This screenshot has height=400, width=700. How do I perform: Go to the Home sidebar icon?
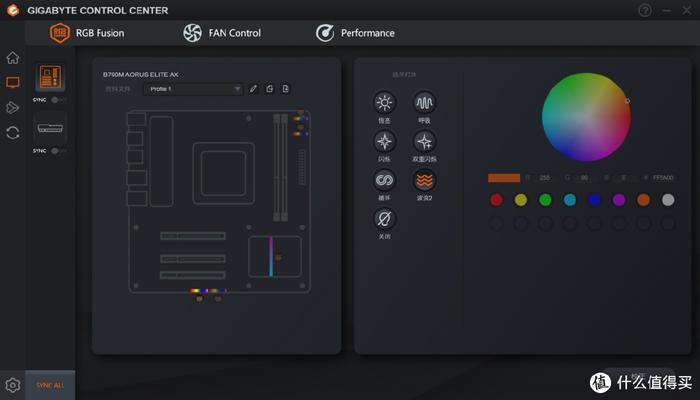[x=12, y=58]
